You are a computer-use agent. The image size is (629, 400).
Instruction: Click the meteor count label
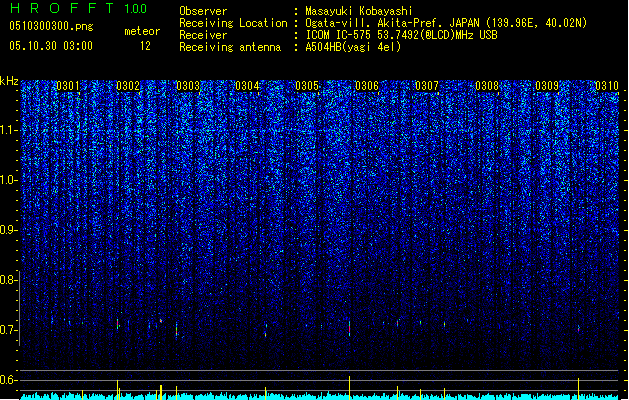click(142, 31)
